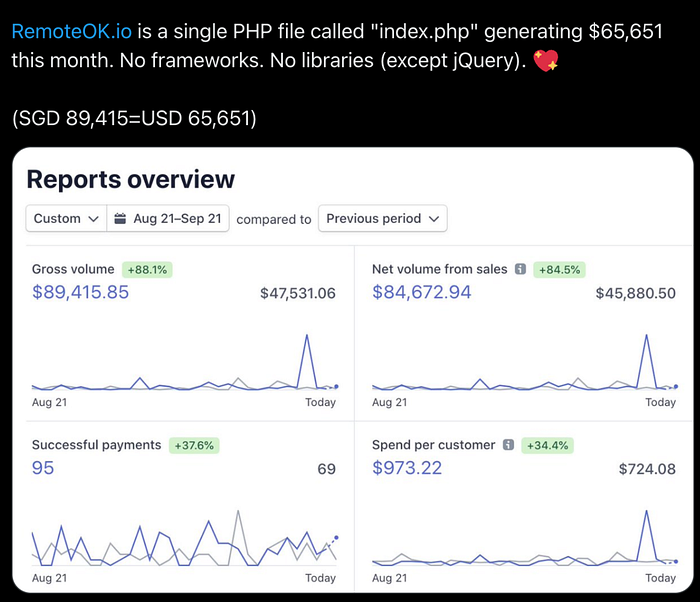
Task: Click the Aug 21–Sep 21 date picker
Action: pyautogui.click(x=168, y=218)
